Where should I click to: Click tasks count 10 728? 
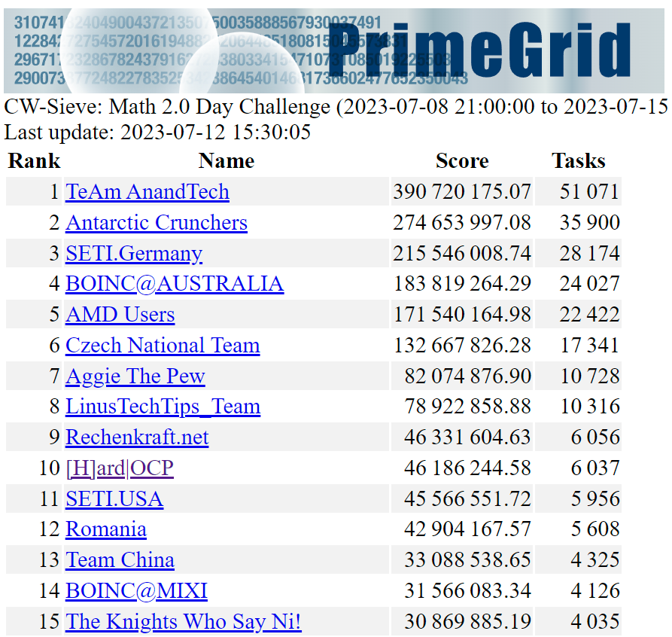[x=590, y=376]
